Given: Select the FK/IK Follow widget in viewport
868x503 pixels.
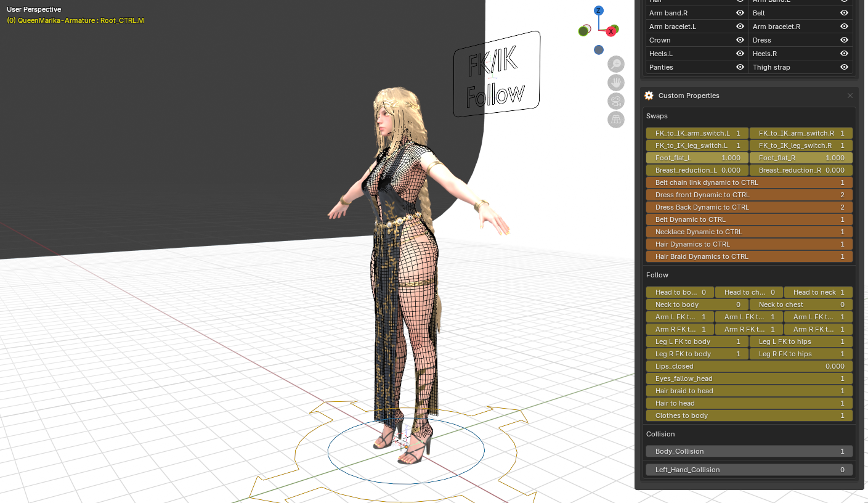Looking at the screenshot, I should pos(497,74).
